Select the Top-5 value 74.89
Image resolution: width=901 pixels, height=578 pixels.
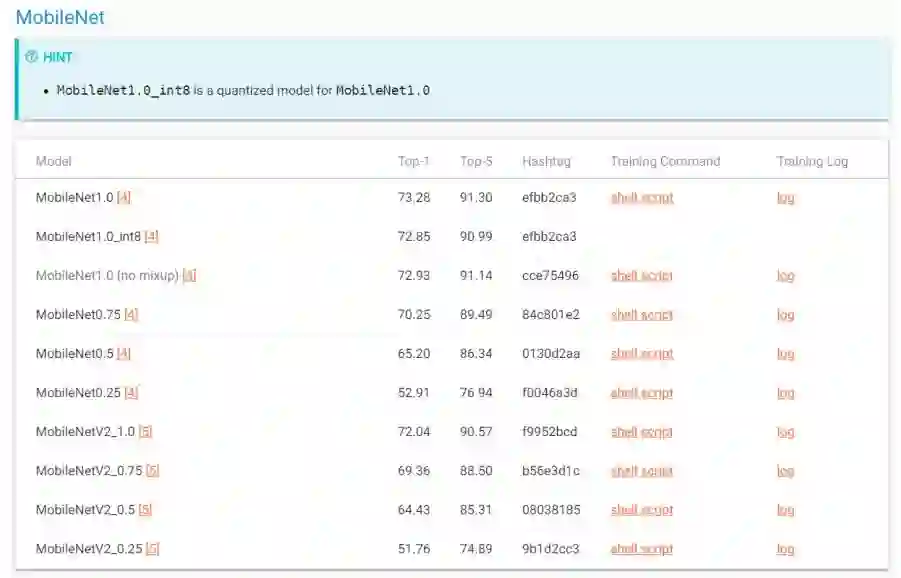[476, 549]
